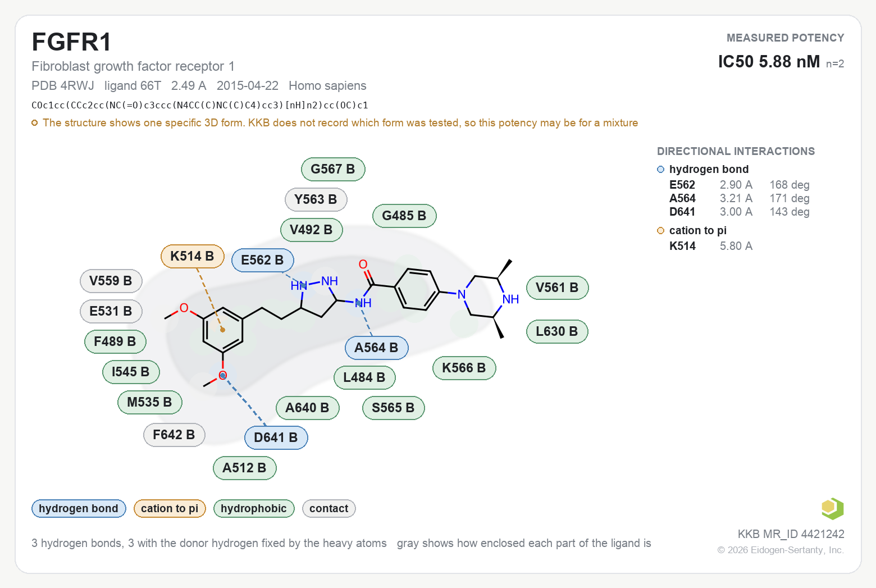Select the F642 B contact residue

(x=174, y=435)
